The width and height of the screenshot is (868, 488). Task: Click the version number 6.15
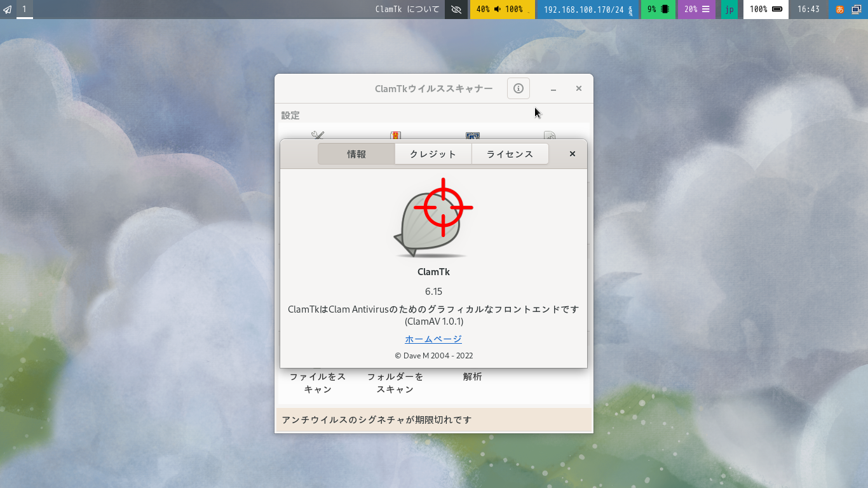point(433,291)
